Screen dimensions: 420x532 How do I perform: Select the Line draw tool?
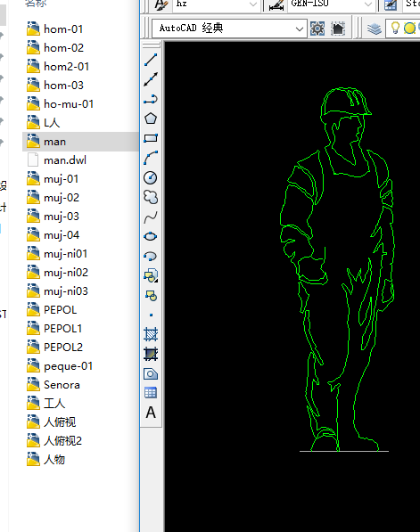pos(151,60)
